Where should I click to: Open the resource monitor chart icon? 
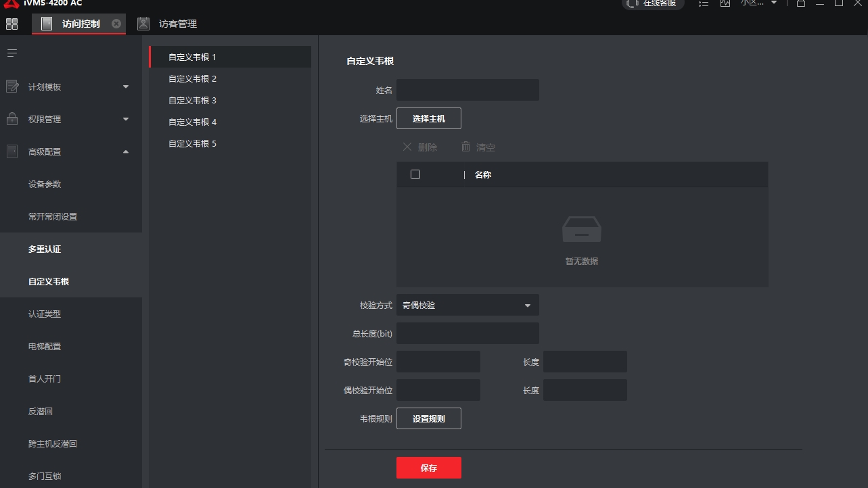725,3
